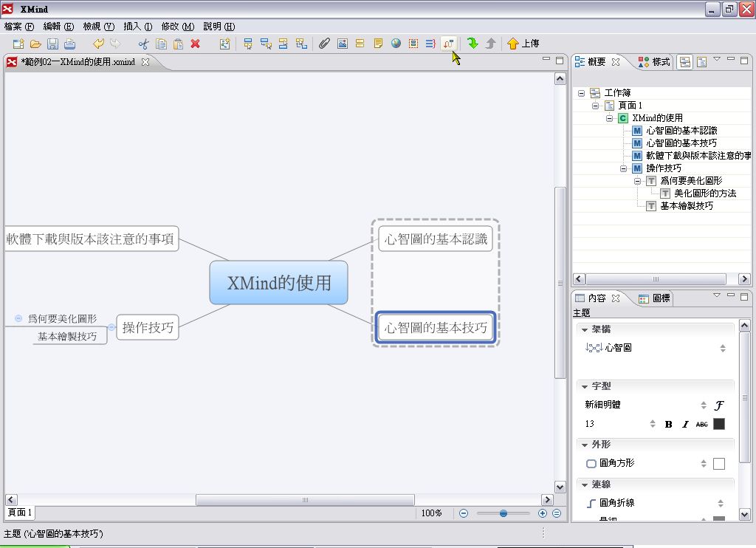This screenshot has height=548, width=756.
Task: Add an attachment with the paperclip icon
Action: pyautogui.click(x=324, y=44)
